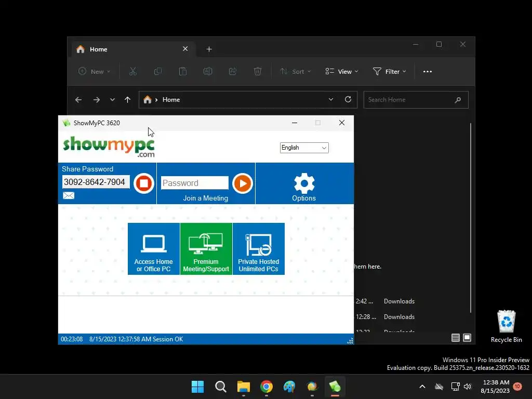
Task: Select the share password 3092-8642-7904 field
Action: [x=96, y=182]
